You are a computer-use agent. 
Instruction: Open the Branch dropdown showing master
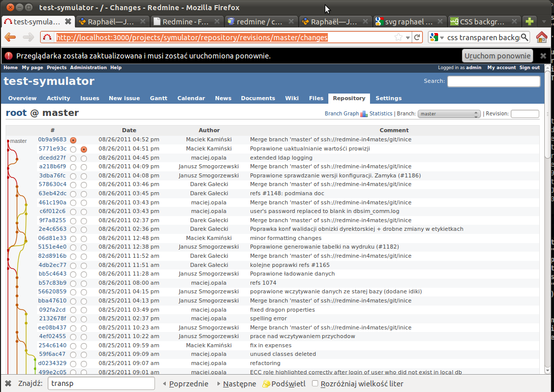click(449, 114)
